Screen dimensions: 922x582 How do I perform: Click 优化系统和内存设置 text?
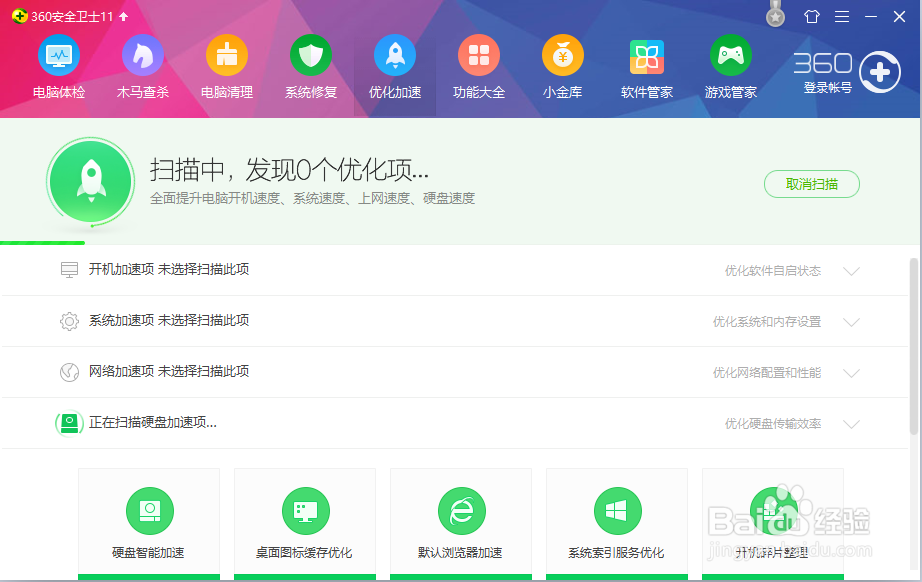click(767, 322)
